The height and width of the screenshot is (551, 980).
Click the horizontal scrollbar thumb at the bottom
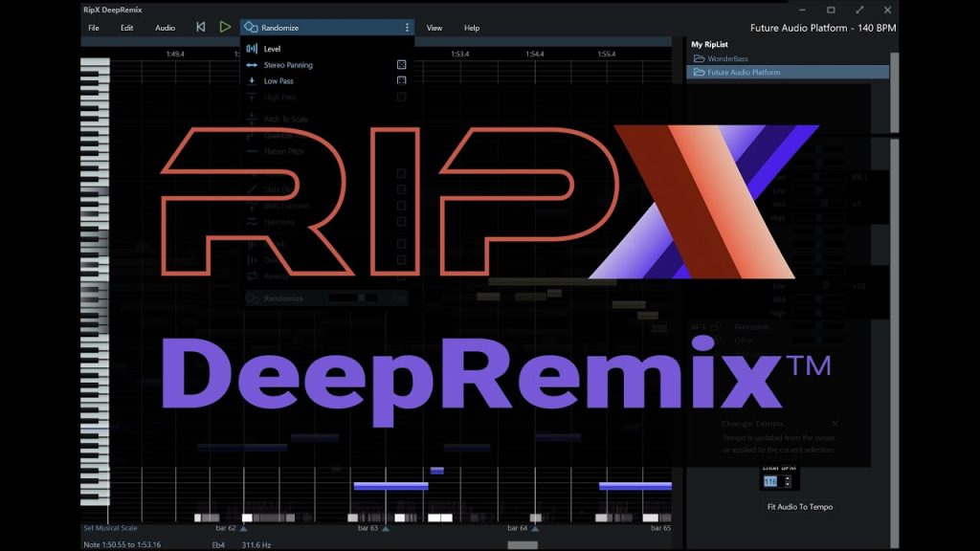click(523, 545)
